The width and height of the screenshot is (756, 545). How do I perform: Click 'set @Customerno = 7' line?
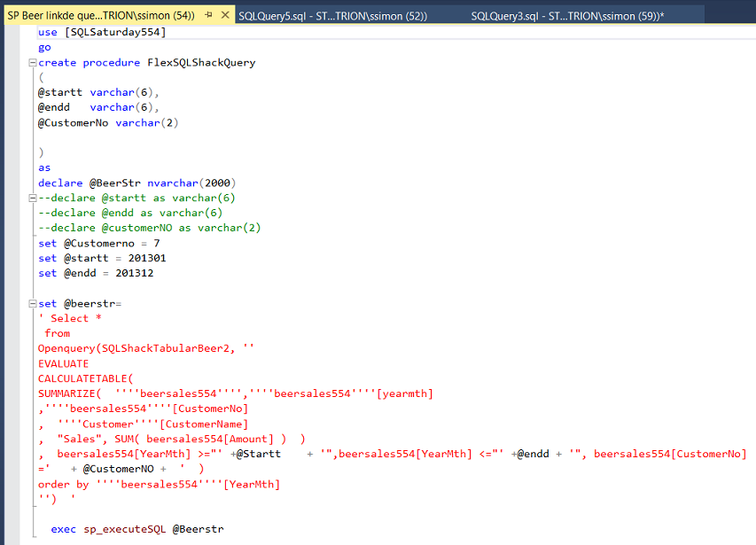click(x=99, y=244)
